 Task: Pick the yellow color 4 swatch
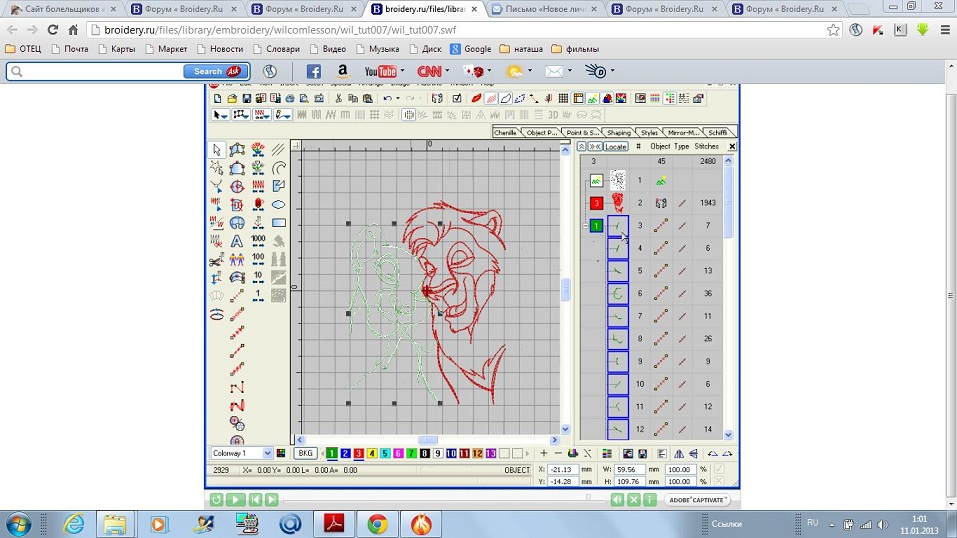[372, 453]
